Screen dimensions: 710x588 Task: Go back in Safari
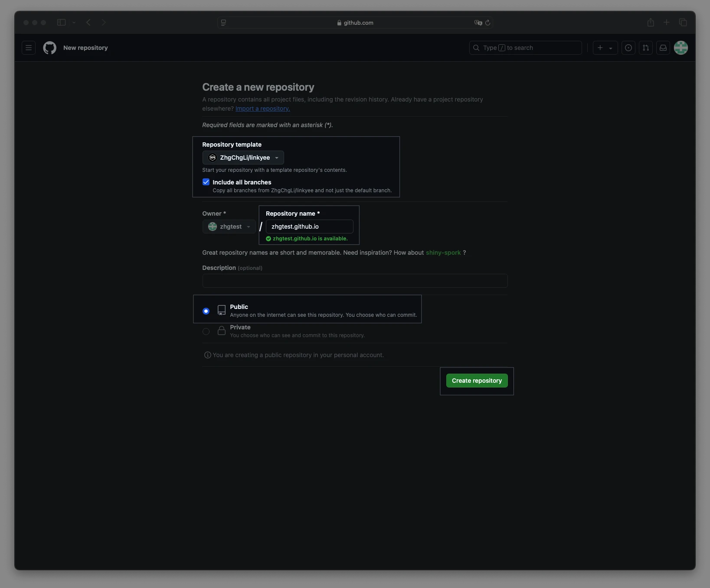(x=88, y=23)
